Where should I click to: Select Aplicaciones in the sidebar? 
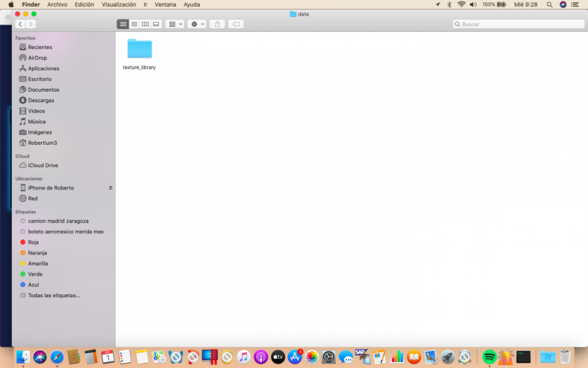click(44, 68)
